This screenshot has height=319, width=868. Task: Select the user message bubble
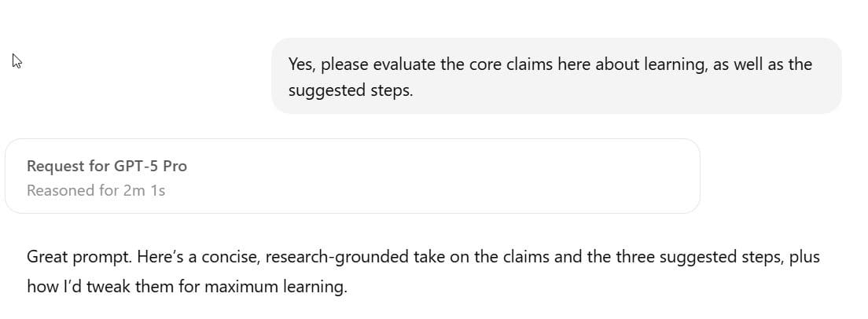coord(556,76)
